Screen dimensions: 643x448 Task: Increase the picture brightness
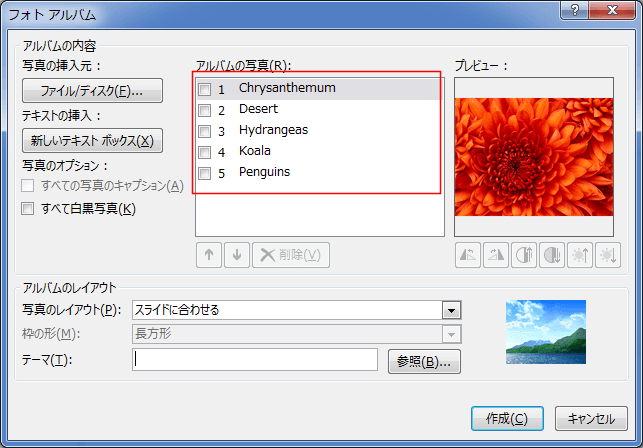(x=580, y=255)
